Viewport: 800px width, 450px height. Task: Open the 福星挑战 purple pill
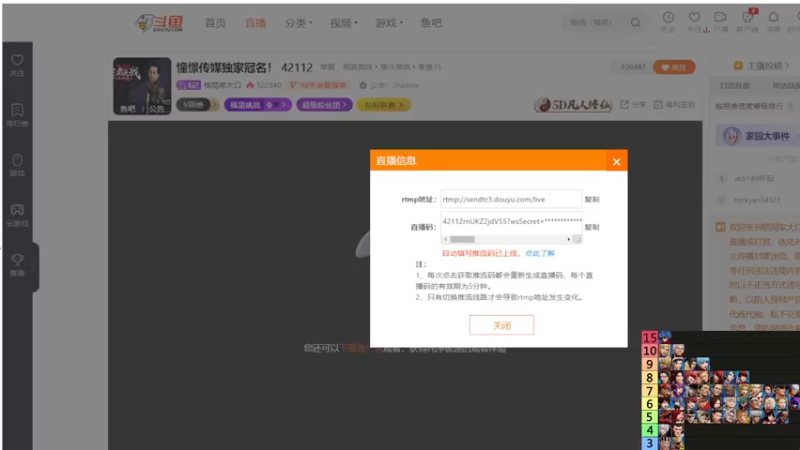tap(258, 105)
